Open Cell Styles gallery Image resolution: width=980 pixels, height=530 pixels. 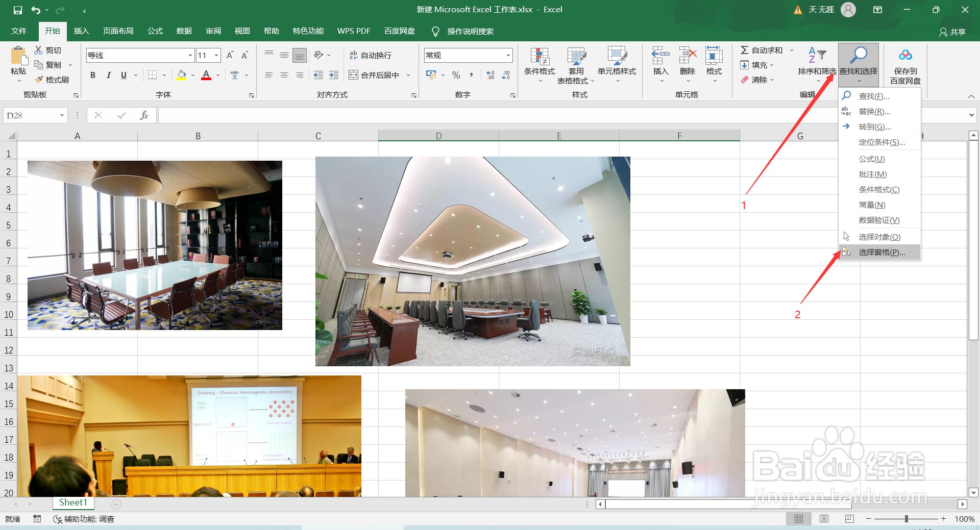pyautogui.click(x=617, y=56)
